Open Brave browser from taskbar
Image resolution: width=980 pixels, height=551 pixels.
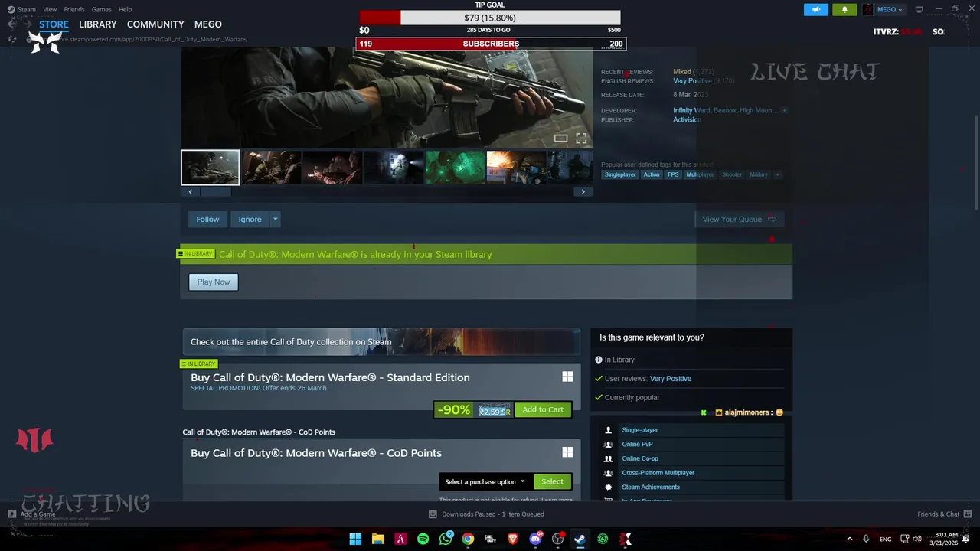click(513, 539)
